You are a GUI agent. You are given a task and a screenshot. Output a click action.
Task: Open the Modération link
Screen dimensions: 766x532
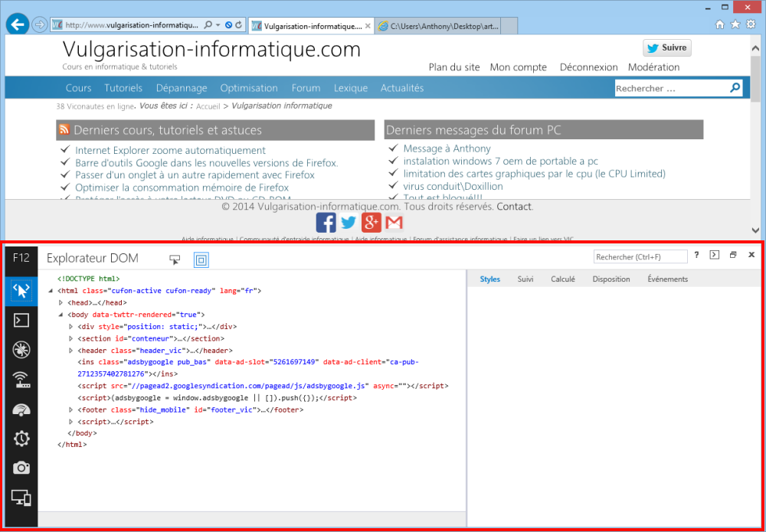(x=653, y=67)
